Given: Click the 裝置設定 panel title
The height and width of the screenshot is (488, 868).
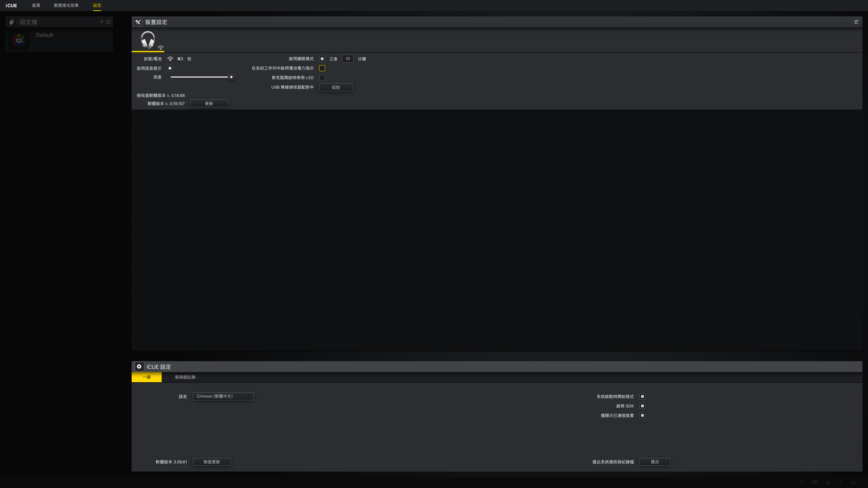Looking at the screenshot, I should 156,22.
